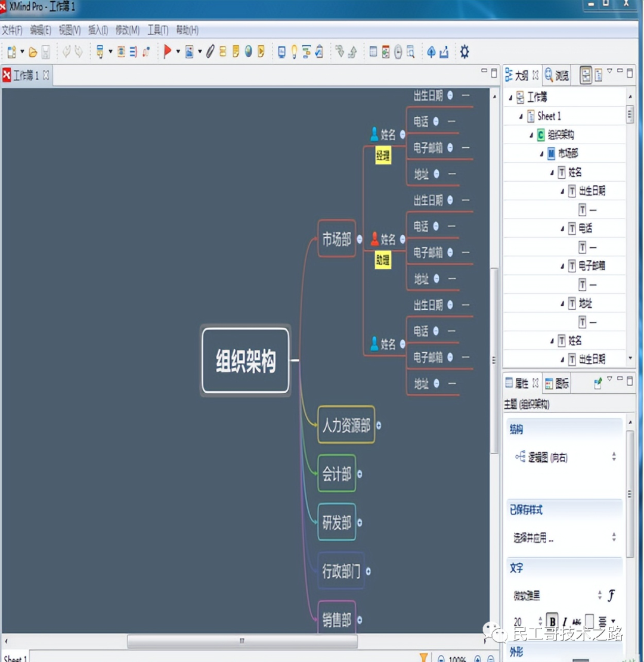Open the folder icon in toolbar
Screen dimensions: 644x662
tap(33, 52)
